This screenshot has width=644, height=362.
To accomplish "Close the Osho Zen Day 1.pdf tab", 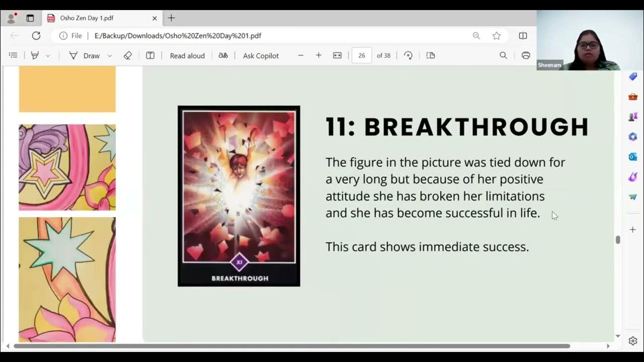I will tap(154, 18).
